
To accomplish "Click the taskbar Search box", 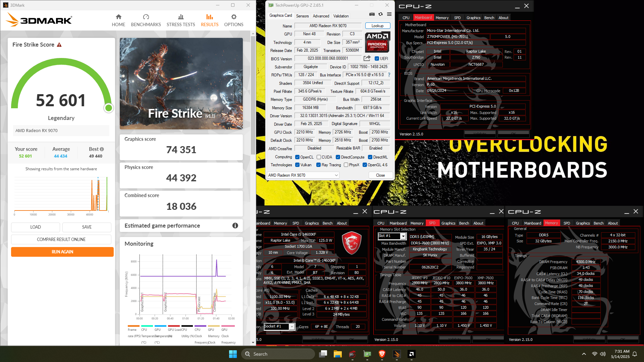I will [278, 354].
